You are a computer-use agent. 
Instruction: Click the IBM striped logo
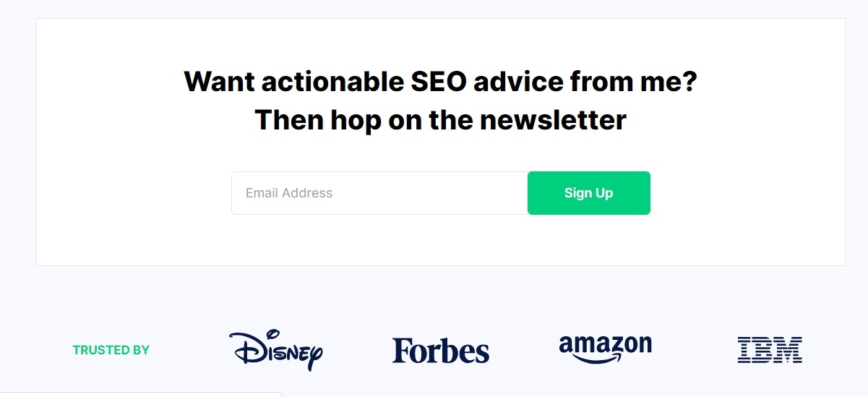point(770,349)
